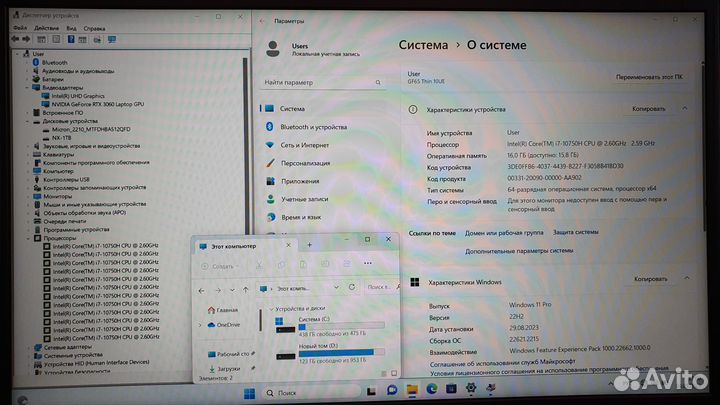
Task: Select Сеть и Интернет in Settings sidebar
Action: 305,145
